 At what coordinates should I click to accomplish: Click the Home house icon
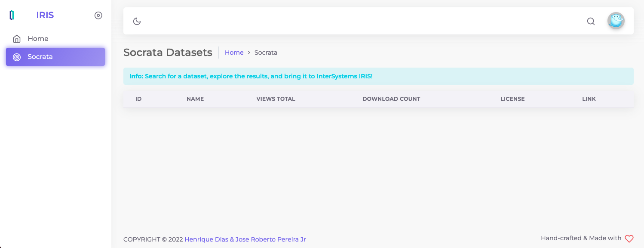(x=17, y=39)
